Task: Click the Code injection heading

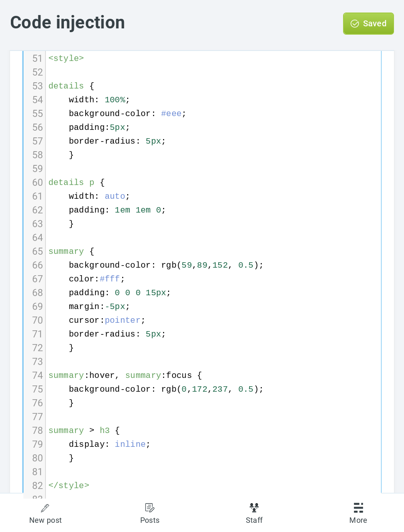Action: (x=68, y=23)
